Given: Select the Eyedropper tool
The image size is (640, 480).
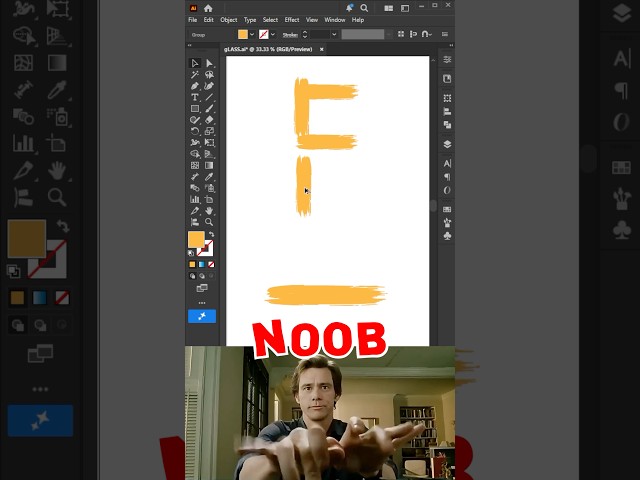Looking at the screenshot, I should click(209, 177).
